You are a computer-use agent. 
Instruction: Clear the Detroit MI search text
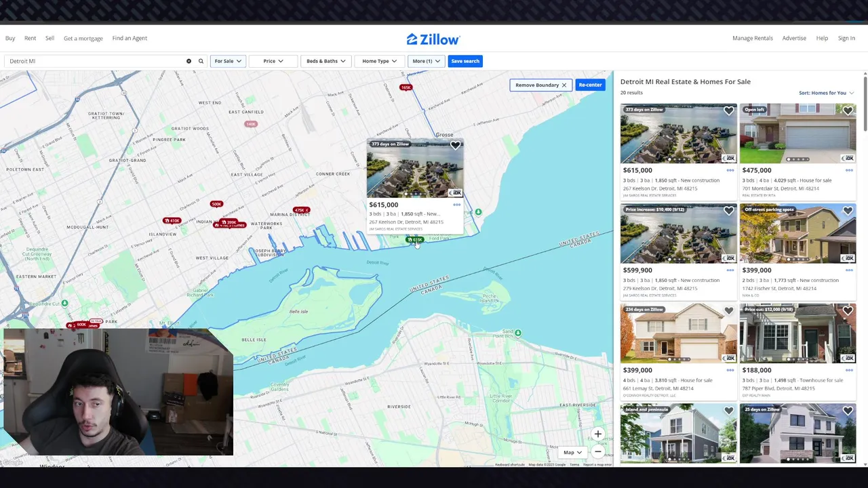pos(189,61)
